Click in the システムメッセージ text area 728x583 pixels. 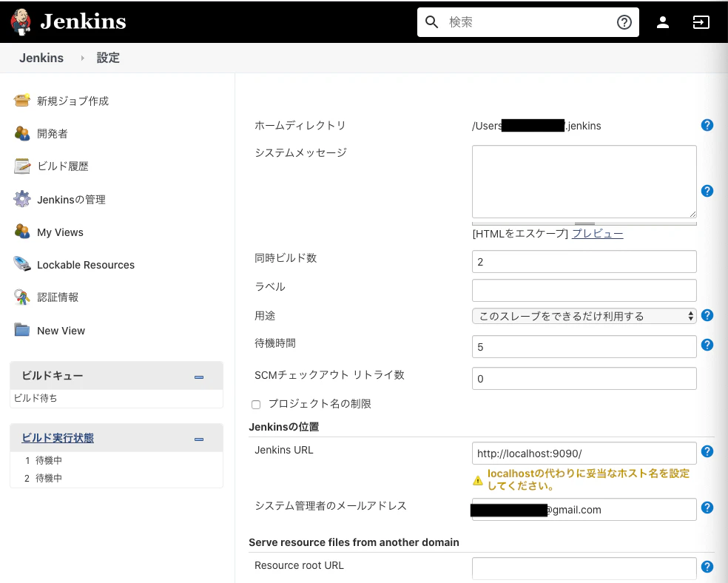pos(584,181)
